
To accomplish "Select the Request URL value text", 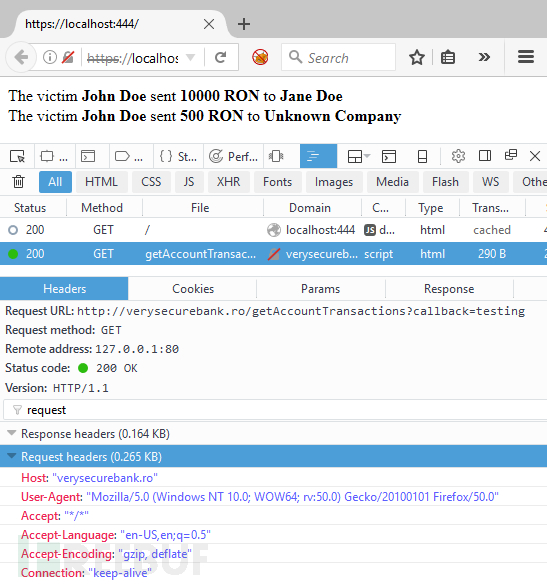I will (x=301, y=311).
